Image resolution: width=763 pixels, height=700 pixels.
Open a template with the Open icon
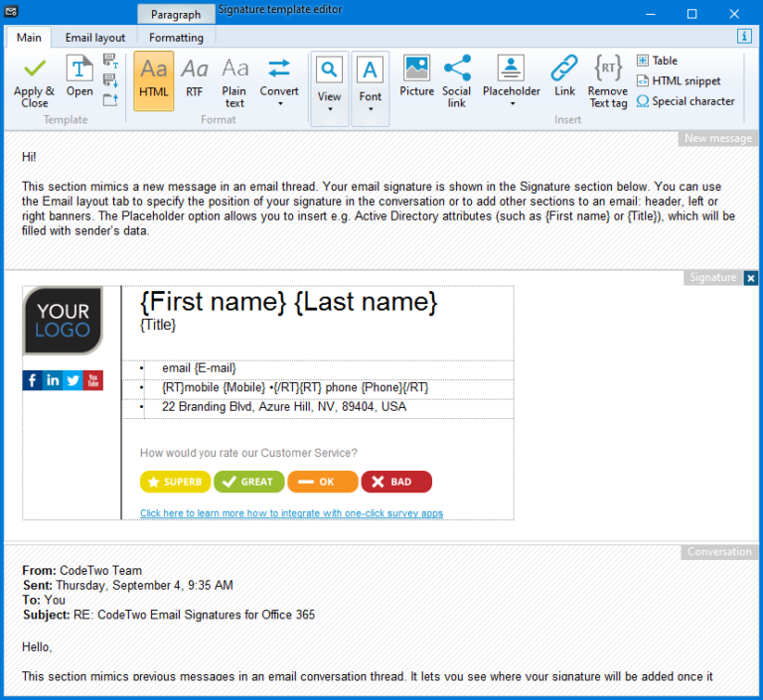pos(79,70)
